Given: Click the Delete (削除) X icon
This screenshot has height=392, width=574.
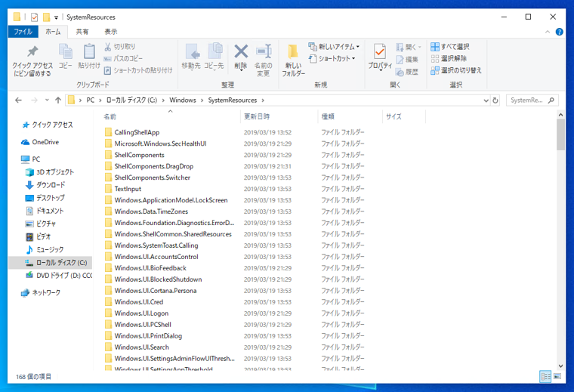Looking at the screenshot, I should click(241, 51).
